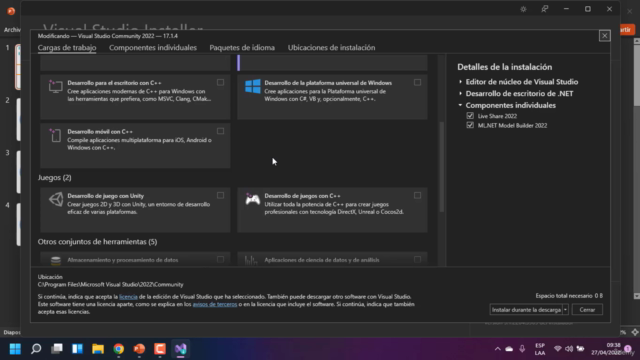The width and height of the screenshot is (640, 360).
Task: Open the taskbar Search icon
Action: [x=36, y=349]
